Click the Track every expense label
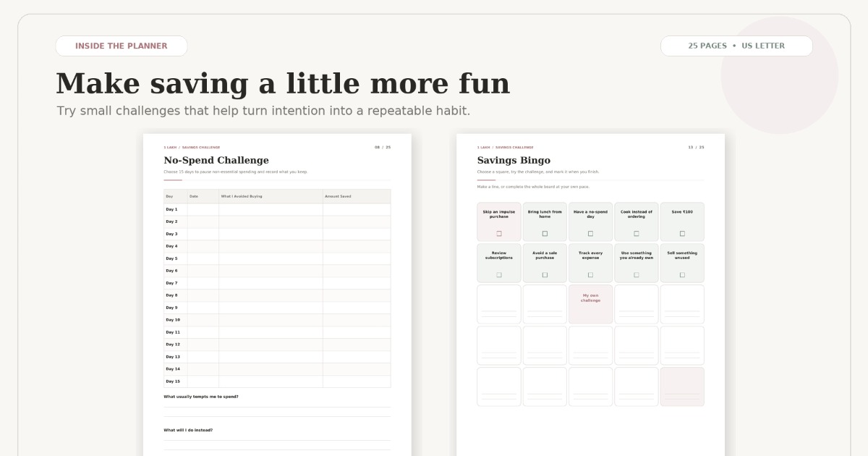868x456 pixels. [590, 256]
